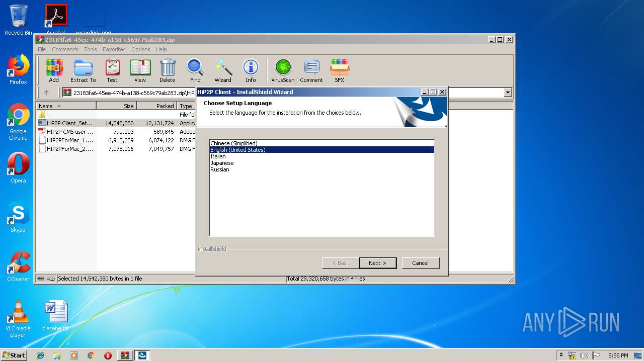644x362 pixels.
Task: Click the Opera icon in the taskbar
Action: tap(108, 355)
